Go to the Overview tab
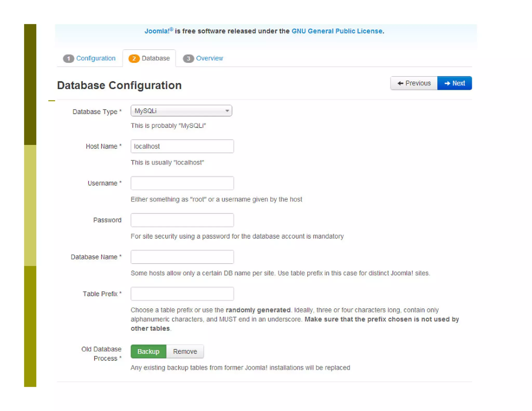 209,58
